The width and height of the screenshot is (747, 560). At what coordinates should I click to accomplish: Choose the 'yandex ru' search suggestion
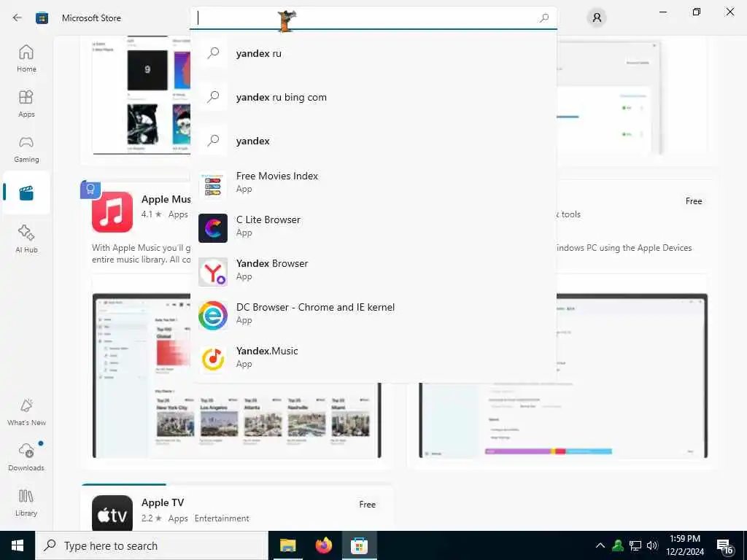(x=373, y=53)
